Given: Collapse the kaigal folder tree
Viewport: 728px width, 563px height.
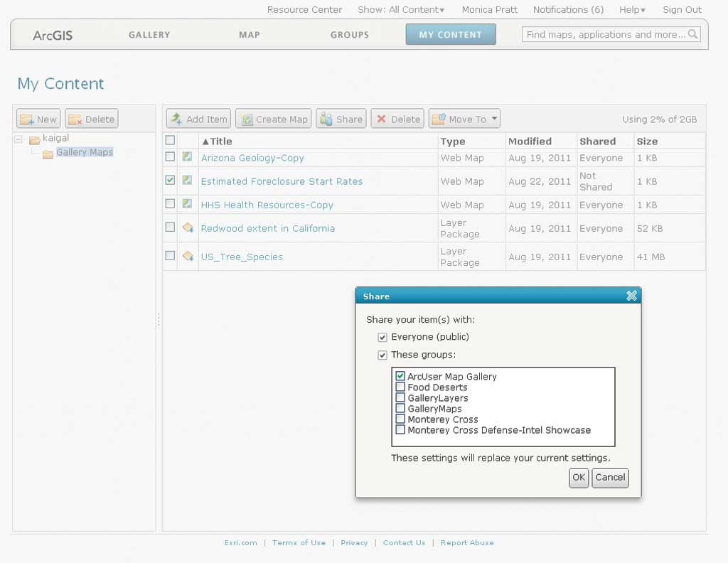Looking at the screenshot, I should (18, 139).
